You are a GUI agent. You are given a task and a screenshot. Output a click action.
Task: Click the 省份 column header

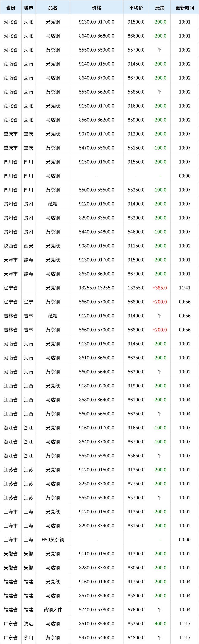point(11,8)
